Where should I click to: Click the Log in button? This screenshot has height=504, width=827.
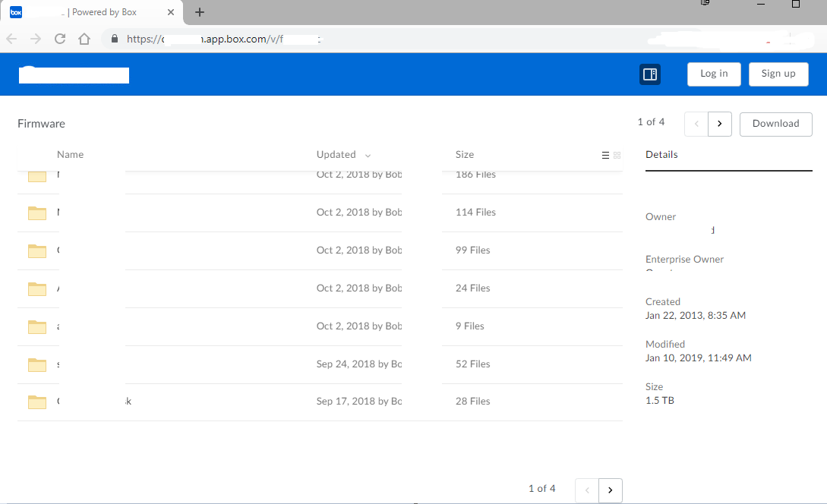coord(714,74)
